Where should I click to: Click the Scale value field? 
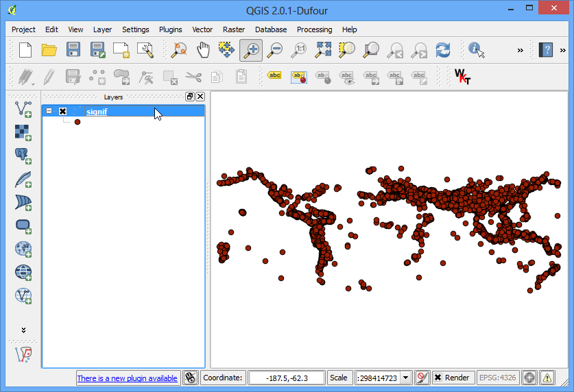378,378
